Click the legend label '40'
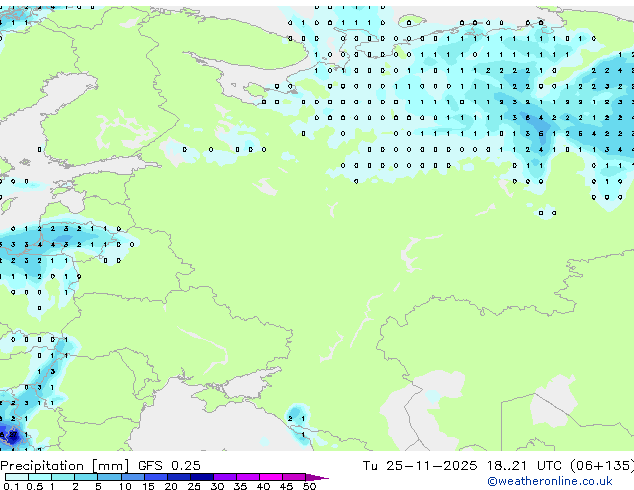Screen dimensions: 634x490 (263, 486)
